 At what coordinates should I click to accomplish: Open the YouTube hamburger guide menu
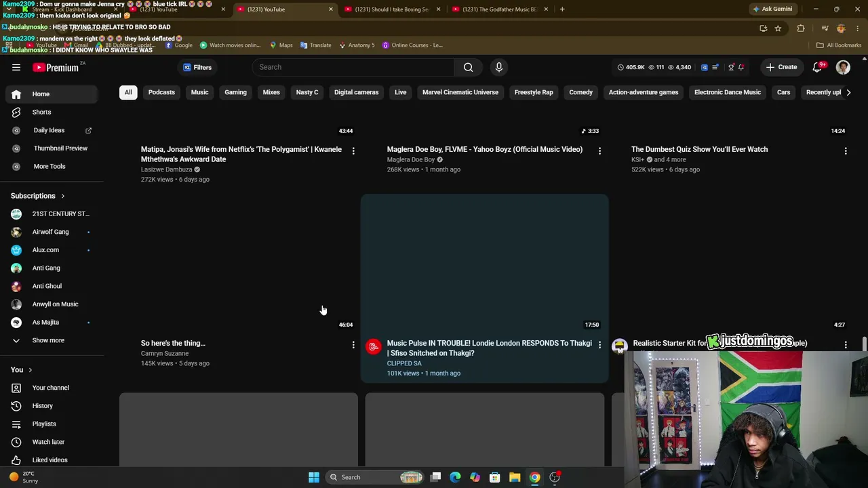tap(16, 67)
